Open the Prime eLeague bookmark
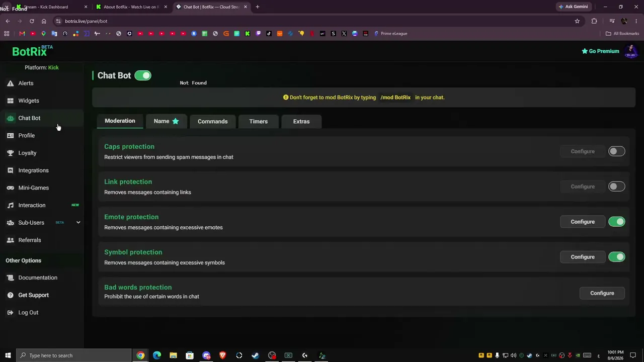 (x=390, y=34)
